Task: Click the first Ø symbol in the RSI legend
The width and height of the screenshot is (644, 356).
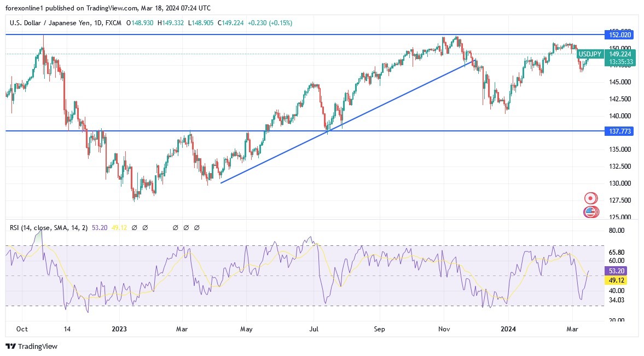Action: point(135,227)
